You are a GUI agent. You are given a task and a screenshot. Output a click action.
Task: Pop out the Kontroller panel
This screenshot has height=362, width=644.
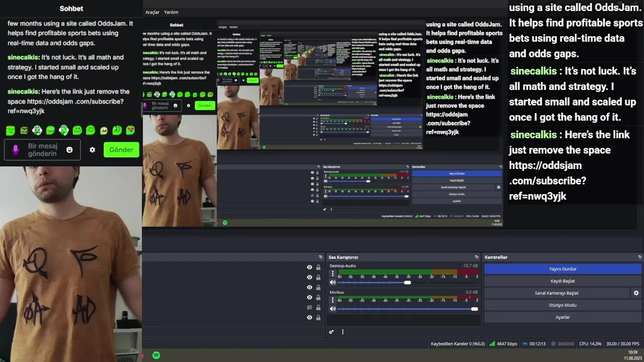tap(639, 257)
